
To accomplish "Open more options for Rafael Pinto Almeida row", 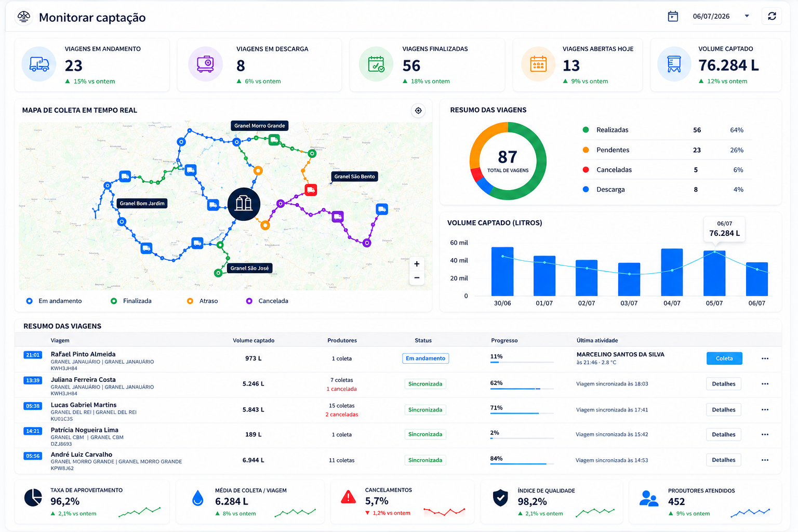I will pos(765,358).
